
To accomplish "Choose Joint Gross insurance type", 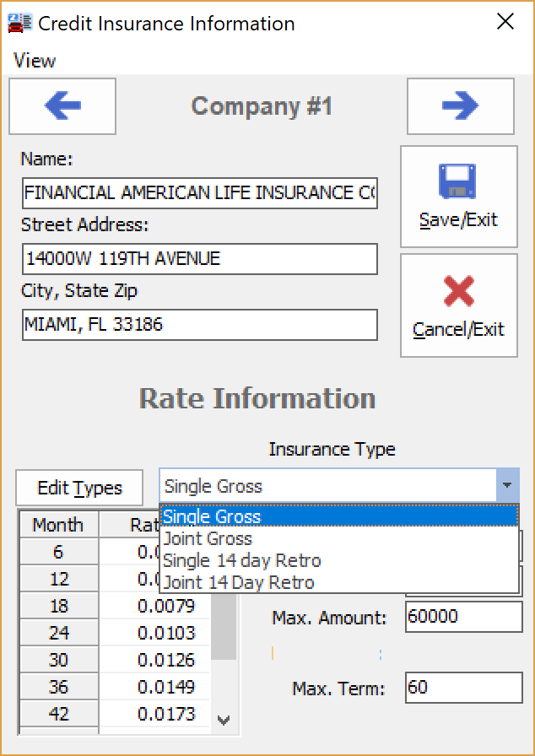I will pyautogui.click(x=339, y=538).
